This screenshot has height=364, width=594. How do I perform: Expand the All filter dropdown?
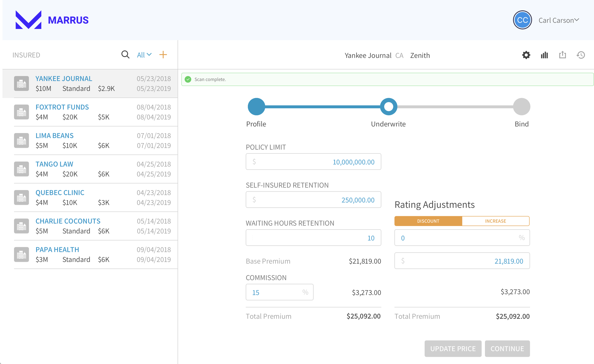pos(144,55)
